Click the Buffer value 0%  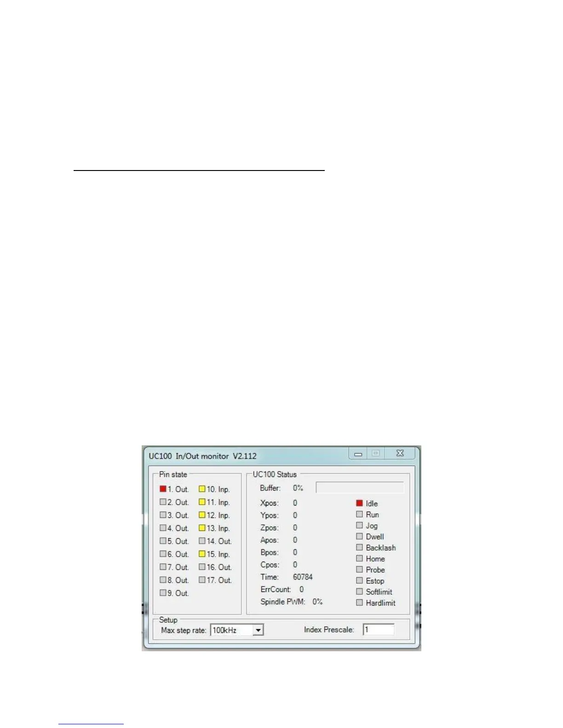tap(298, 488)
